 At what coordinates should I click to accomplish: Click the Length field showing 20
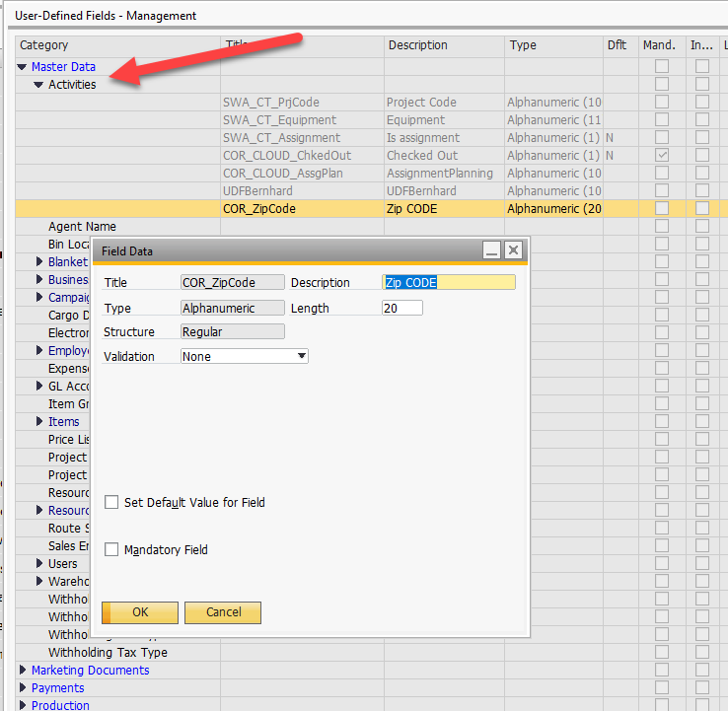pos(402,308)
